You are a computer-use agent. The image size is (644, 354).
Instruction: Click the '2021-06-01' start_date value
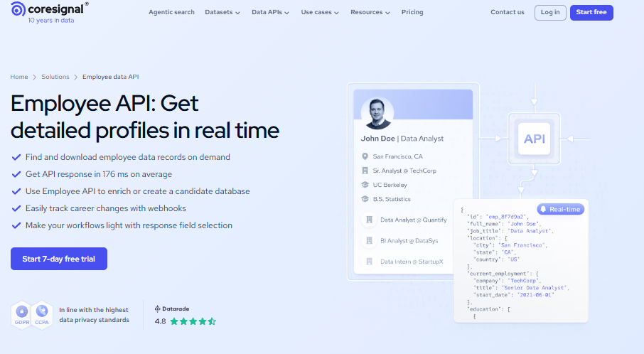[535, 295]
